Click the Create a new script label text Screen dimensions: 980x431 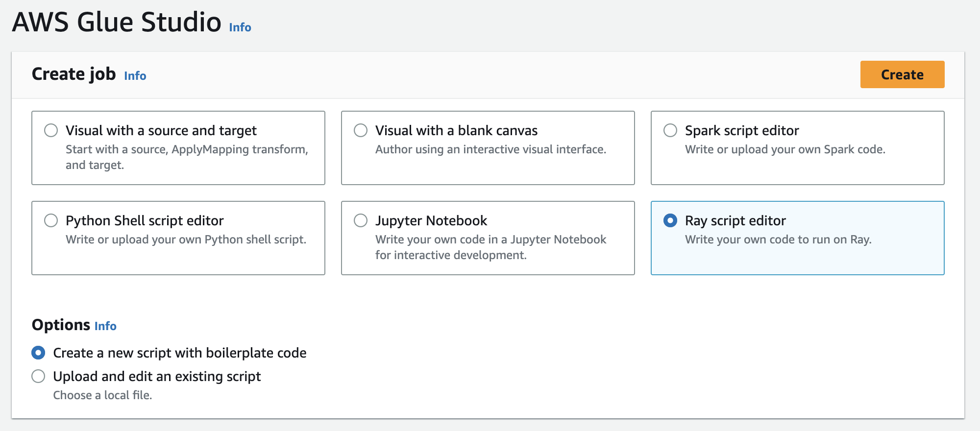[179, 353]
